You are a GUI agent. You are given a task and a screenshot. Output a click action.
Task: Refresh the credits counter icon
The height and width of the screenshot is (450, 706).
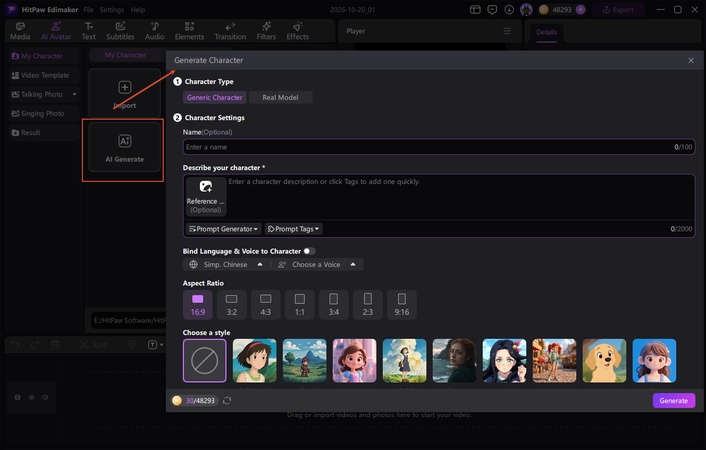click(227, 400)
